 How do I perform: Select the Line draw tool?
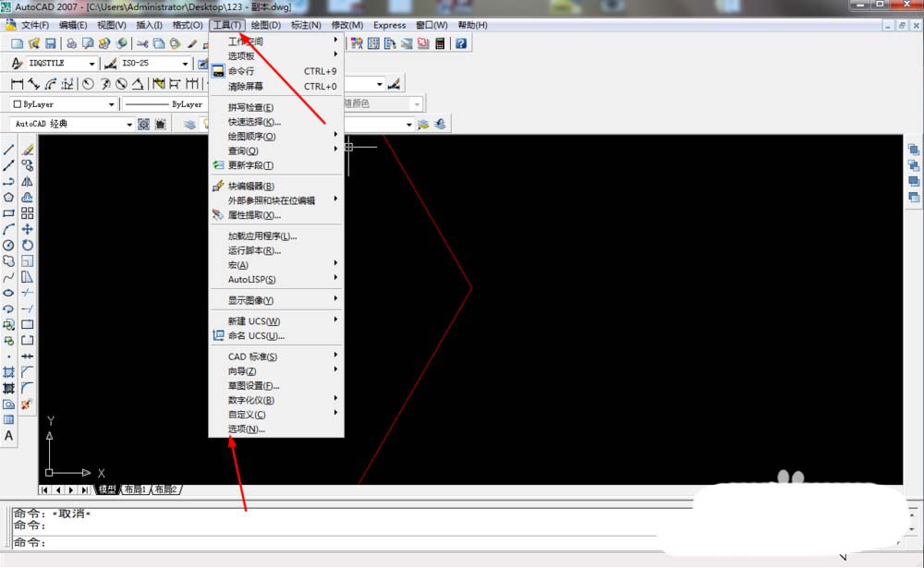(x=9, y=151)
